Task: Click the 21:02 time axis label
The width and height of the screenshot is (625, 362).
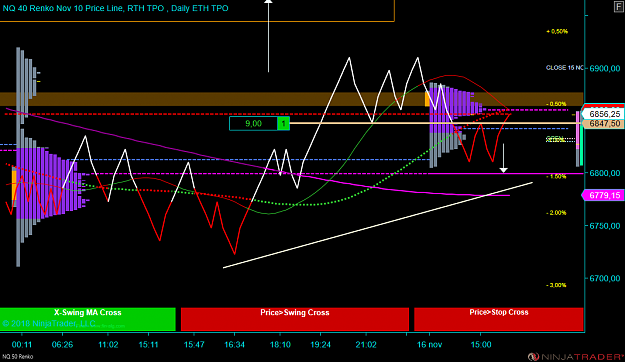Action: [366, 345]
